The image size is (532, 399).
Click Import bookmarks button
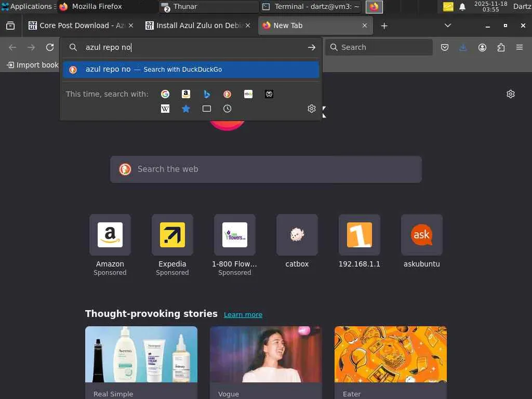[33, 65]
